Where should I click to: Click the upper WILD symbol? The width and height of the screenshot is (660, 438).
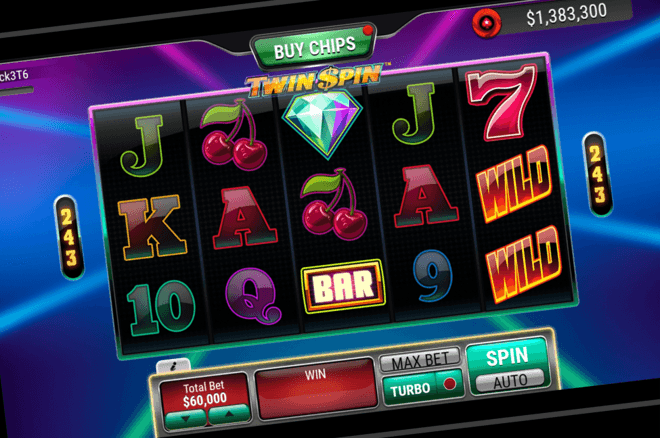tap(514, 183)
